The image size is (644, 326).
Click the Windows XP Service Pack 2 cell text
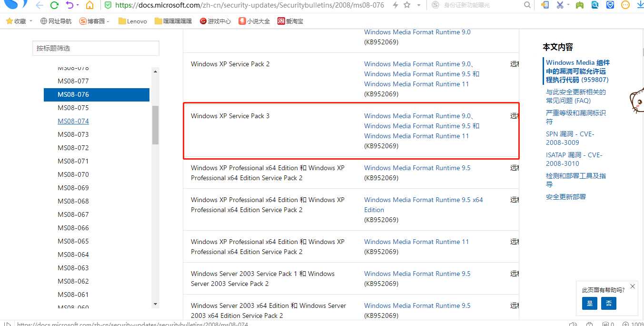pyautogui.click(x=230, y=64)
